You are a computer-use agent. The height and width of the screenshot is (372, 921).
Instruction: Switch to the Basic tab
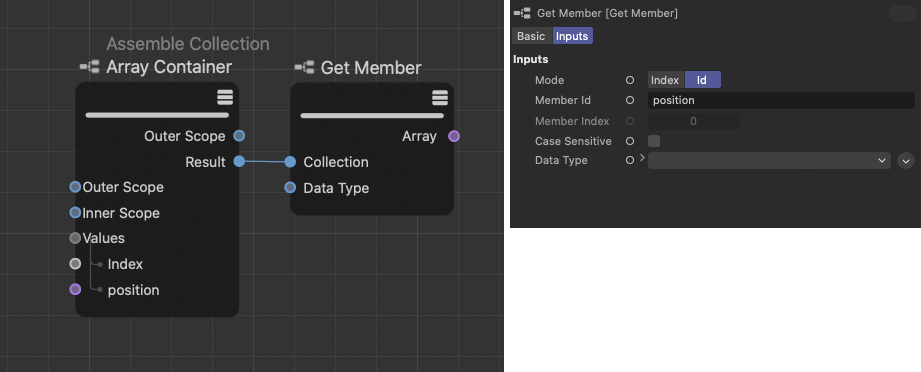pos(531,36)
